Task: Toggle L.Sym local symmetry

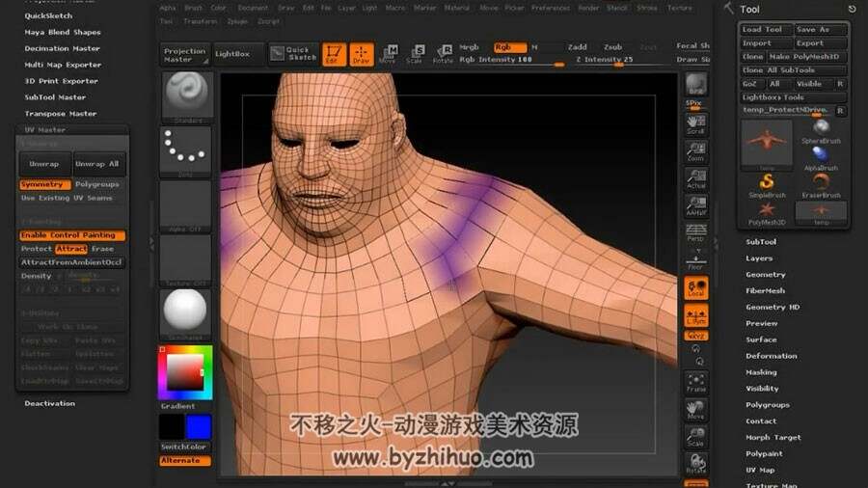Action: (x=695, y=316)
